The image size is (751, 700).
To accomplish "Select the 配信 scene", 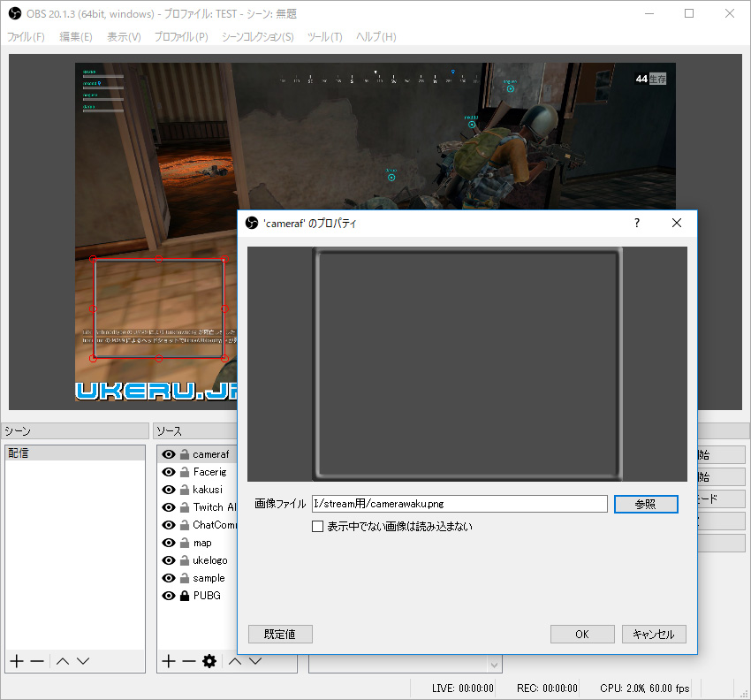I will (x=75, y=453).
